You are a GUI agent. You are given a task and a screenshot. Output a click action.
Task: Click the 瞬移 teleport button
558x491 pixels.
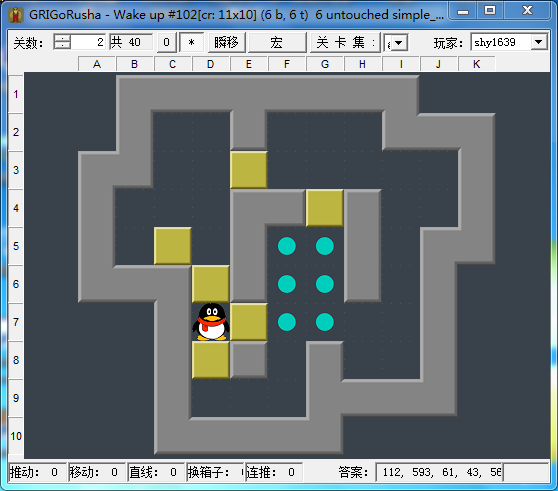coord(226,43)
